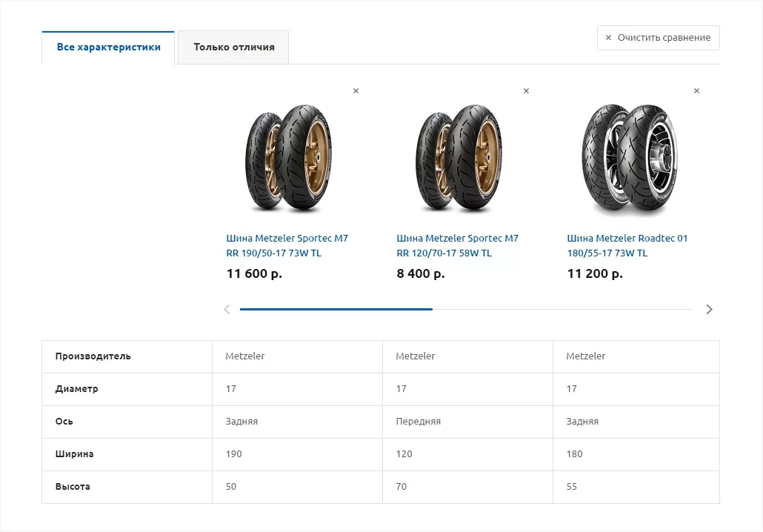This screenshot has width=763, height=532.
Task: Click the Ось row label
Action: 64,421
